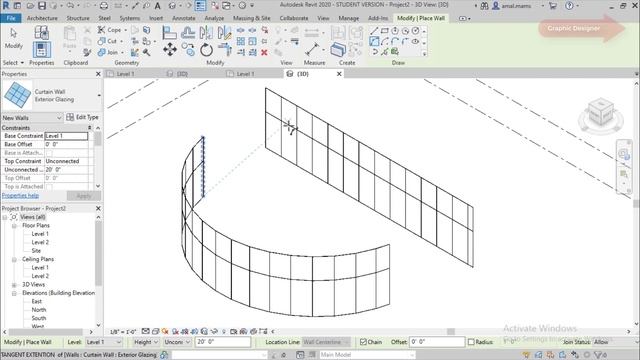640x360 pixels.
Task: Click the Modify arrow tool
Action: point(13,38)
